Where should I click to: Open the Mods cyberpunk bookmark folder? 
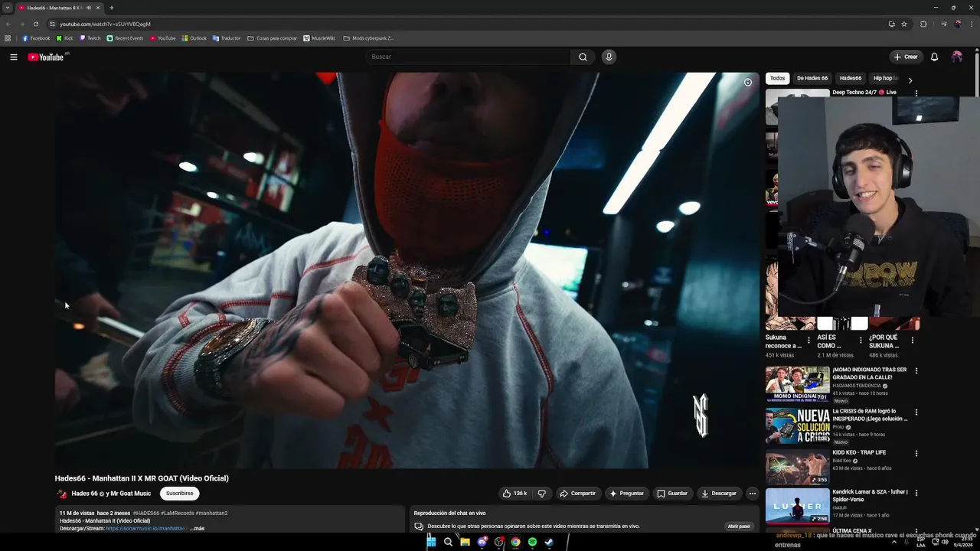368,38
